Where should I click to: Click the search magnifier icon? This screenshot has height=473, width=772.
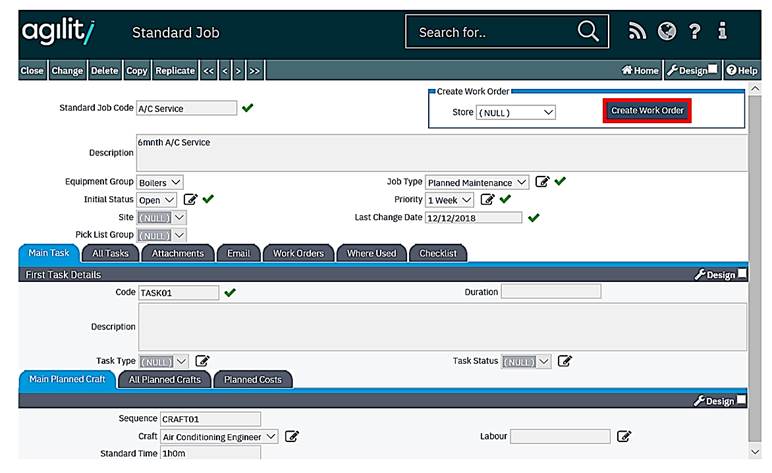[588, 32]
